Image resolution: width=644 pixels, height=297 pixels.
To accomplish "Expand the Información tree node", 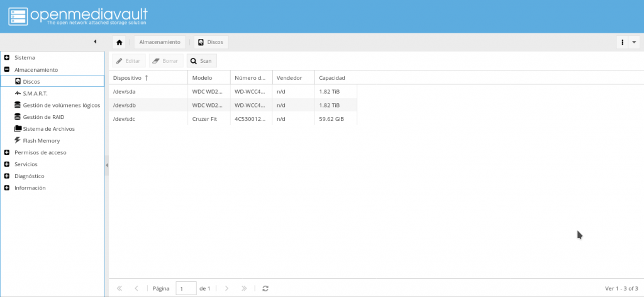I will point(6,188).
